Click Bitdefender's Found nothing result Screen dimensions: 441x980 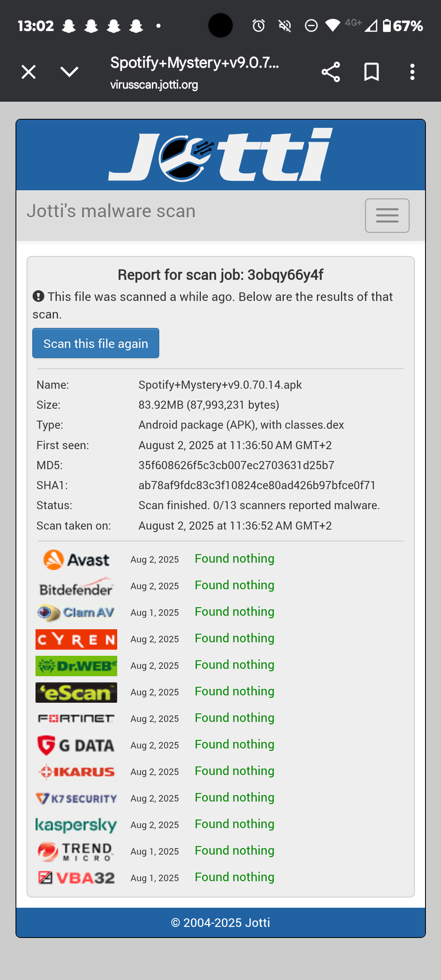pos(234,585)
